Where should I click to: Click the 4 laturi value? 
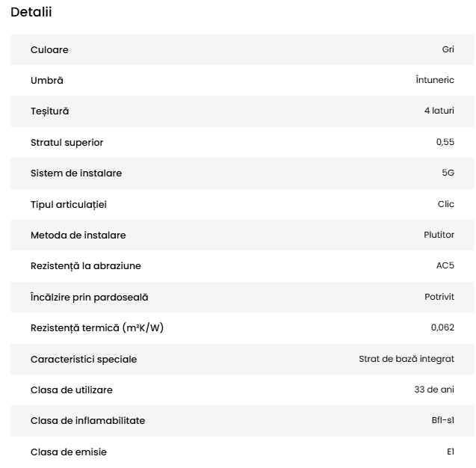coord(439,111)
